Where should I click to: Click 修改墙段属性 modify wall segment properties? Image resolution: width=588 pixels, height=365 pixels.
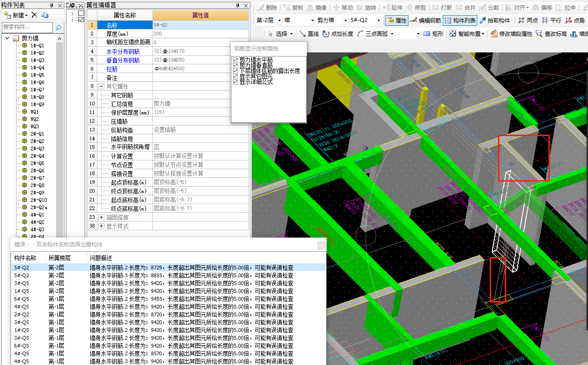click(511, 34)
